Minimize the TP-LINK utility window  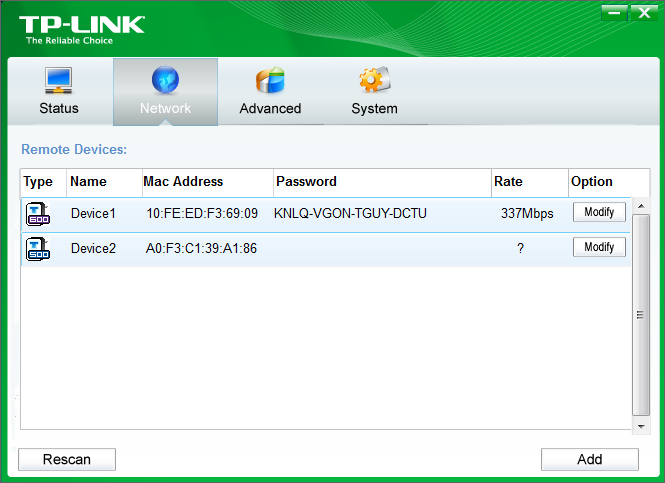click(x=615, y=13)
